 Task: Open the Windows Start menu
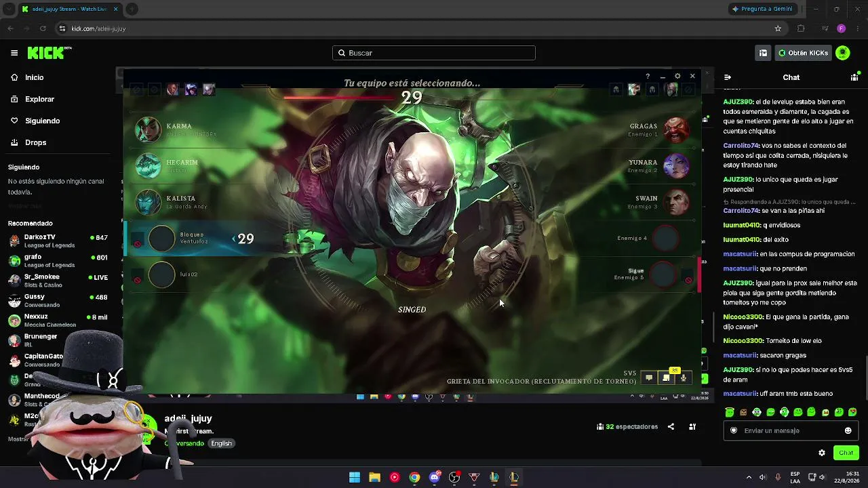[x=355, y=477]
